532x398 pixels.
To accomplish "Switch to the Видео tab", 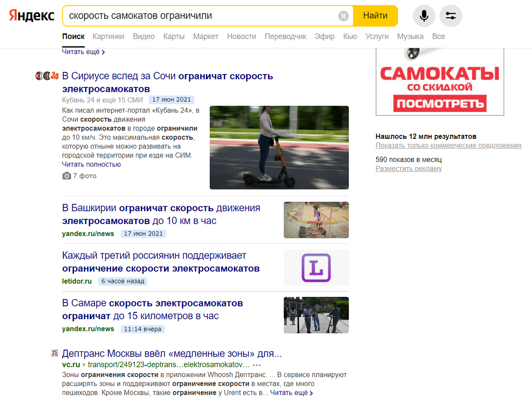I will click(144, 36).
